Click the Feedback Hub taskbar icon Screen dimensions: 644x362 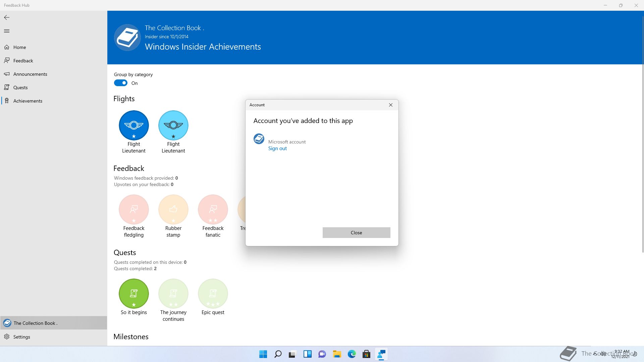(381, 354)
